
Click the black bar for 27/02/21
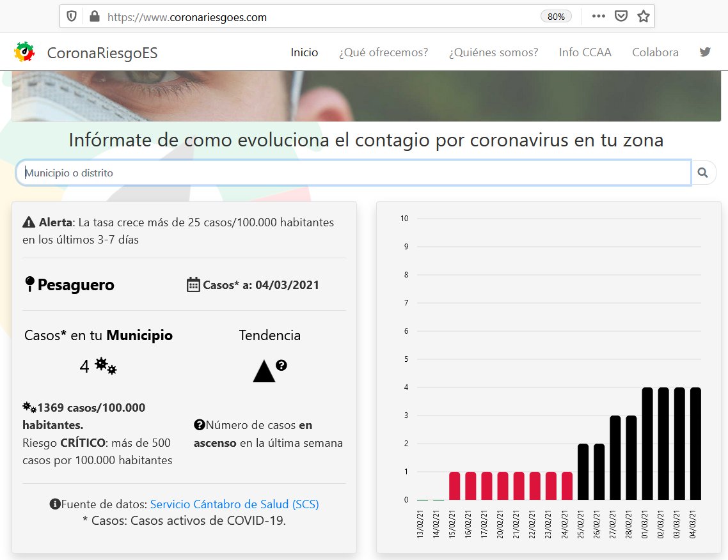tap(615, 458)
